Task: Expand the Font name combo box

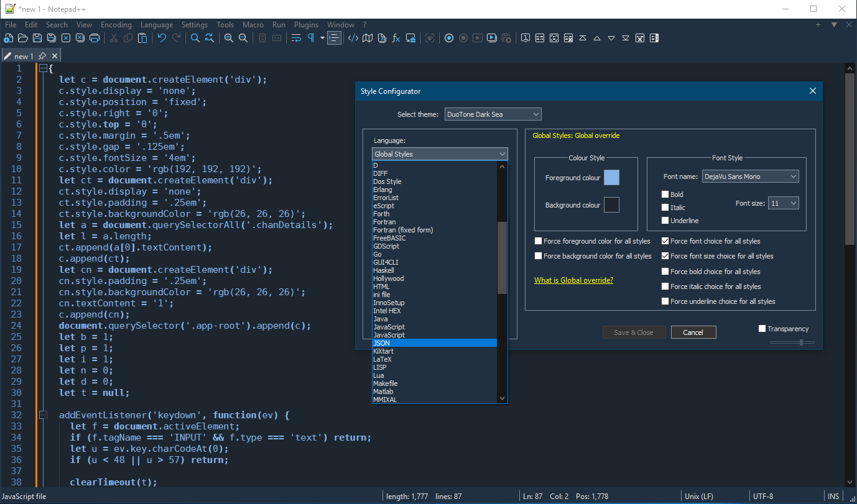Action: tap(750, 177)
